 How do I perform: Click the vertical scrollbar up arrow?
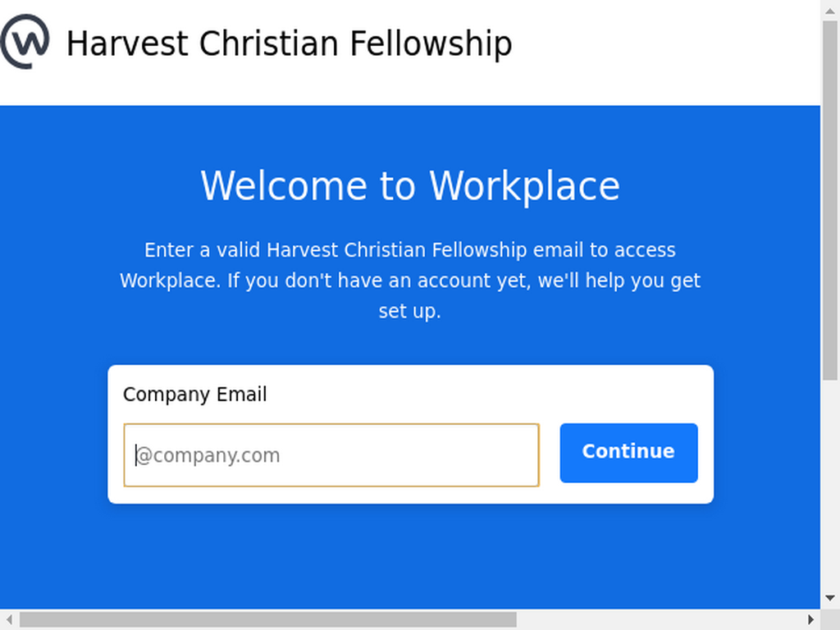pyautogui.click(x=830, y=10)
